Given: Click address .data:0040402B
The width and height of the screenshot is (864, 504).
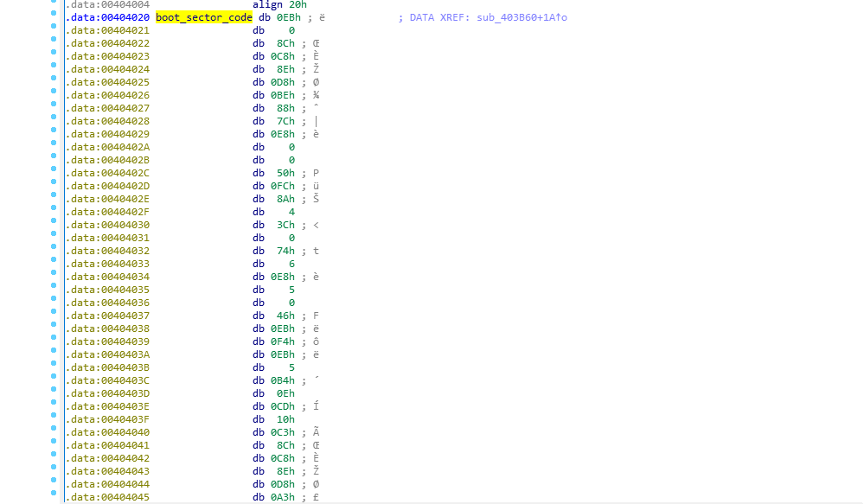Looking at the screenshot, I should [x=107, y=160].
